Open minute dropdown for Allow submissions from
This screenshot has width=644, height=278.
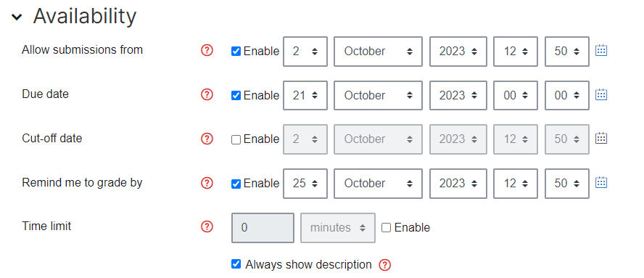click(x=567, y=52)
